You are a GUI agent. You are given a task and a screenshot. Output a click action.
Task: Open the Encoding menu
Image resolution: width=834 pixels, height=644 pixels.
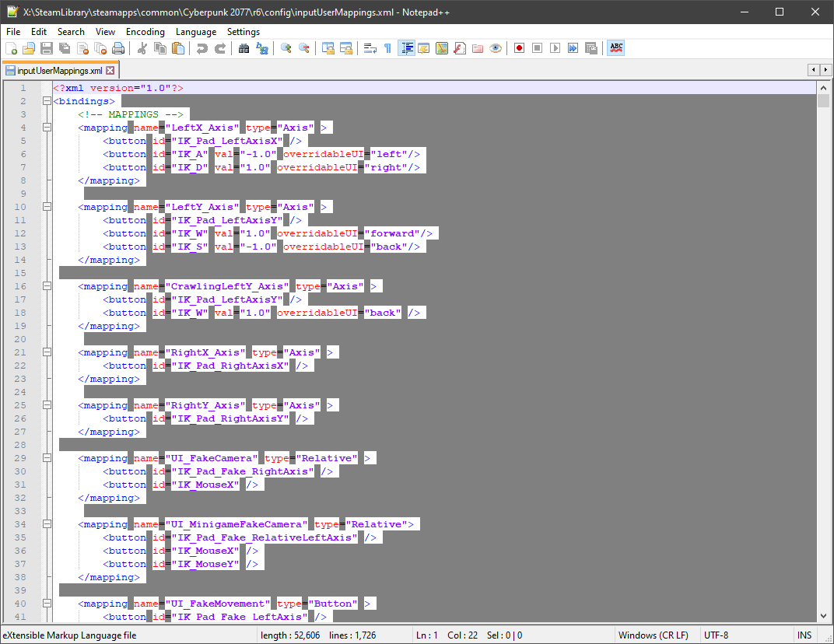point(145,32)
